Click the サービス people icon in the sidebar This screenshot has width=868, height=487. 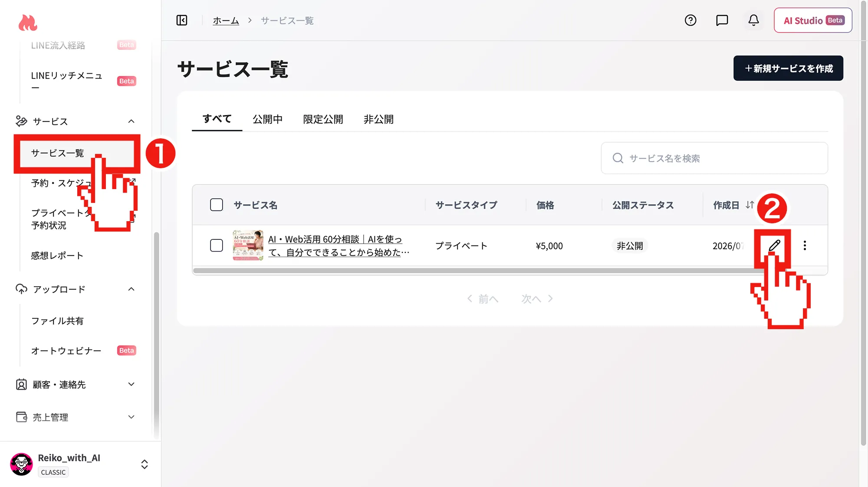point(21,121)
